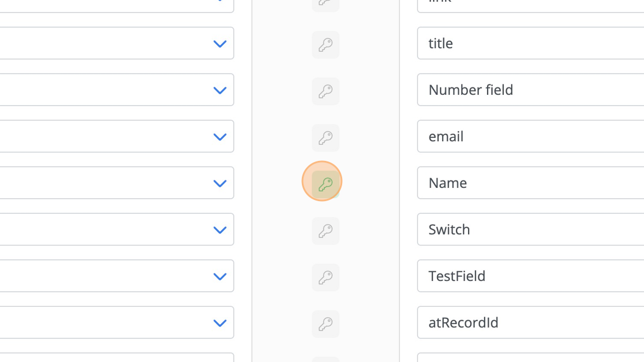
Task: Click the Name text field
Action: 531,183
